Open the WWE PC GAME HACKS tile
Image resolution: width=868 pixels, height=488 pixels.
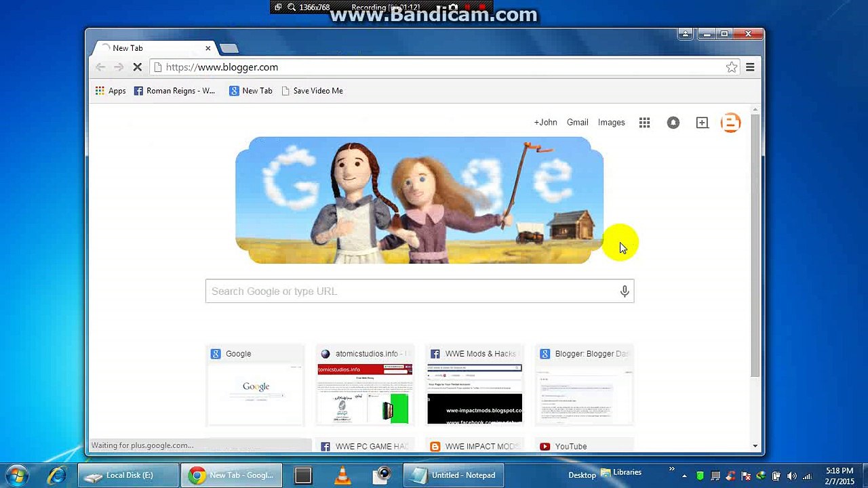coord(365,446)
